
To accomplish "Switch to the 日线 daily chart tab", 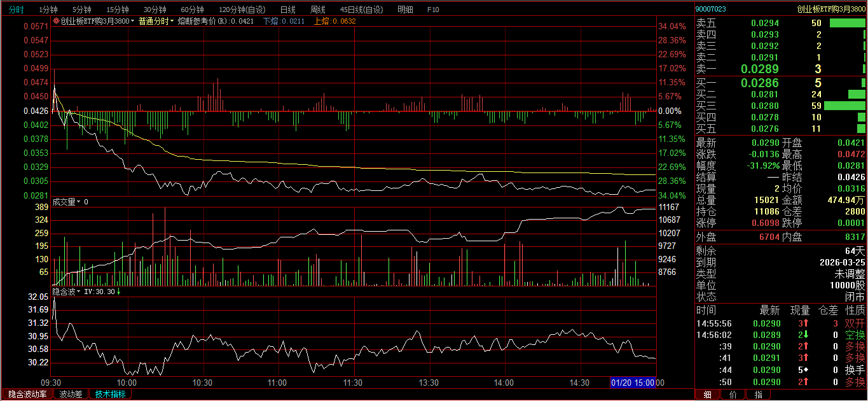I will [x=287, y=10].
